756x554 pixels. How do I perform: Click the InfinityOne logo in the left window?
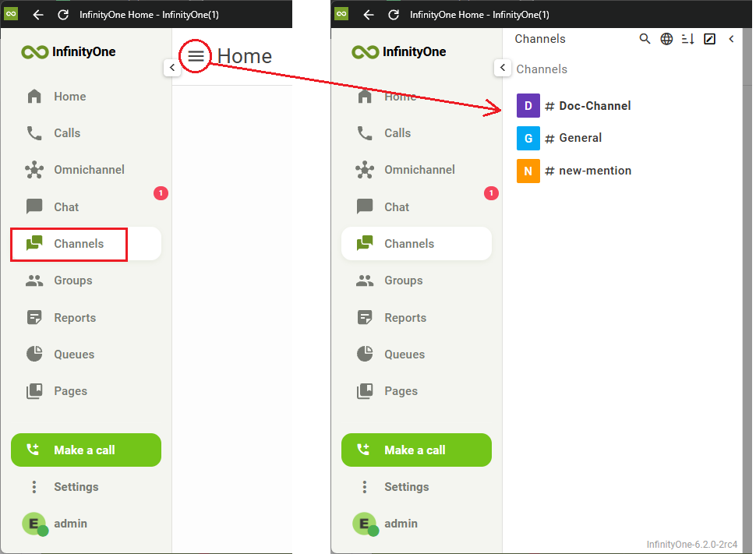(69, 51)
